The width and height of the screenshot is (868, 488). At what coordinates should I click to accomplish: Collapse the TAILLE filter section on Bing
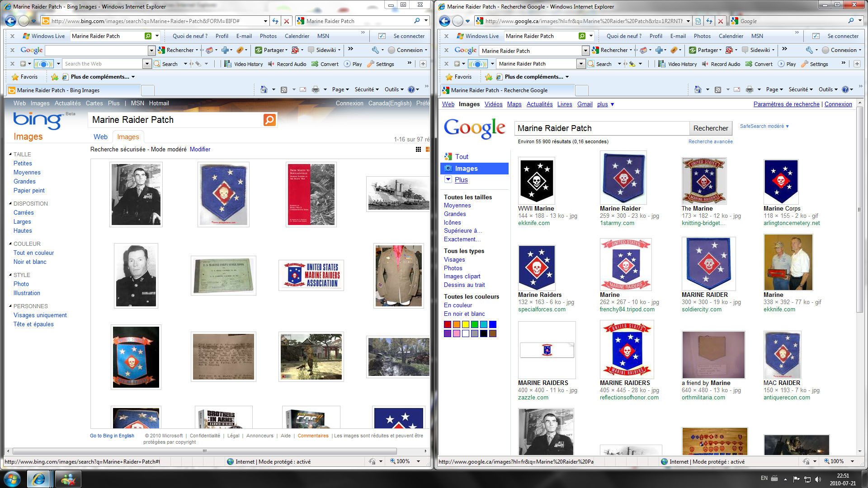[10, 155]
